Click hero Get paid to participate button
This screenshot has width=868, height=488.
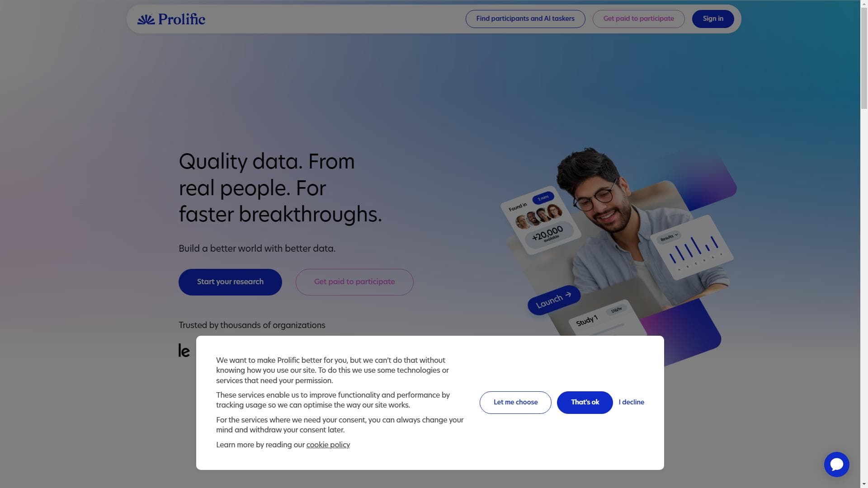point(354,282)
